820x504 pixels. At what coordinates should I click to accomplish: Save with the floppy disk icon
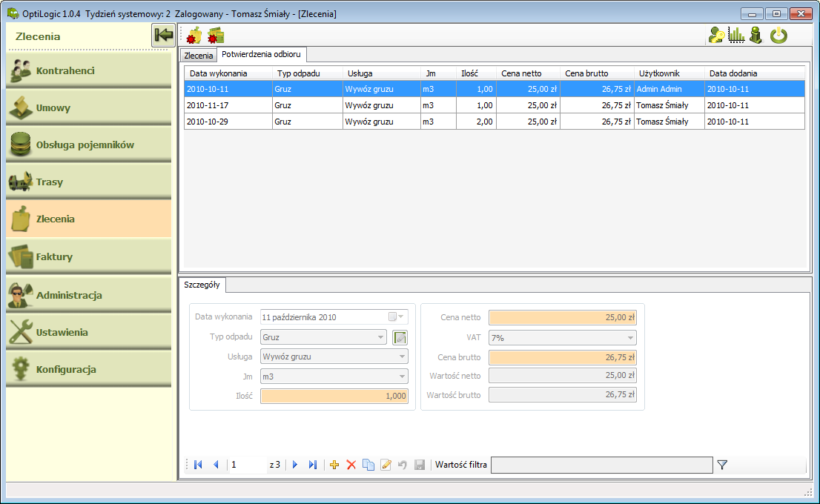[x=420, y=464]
